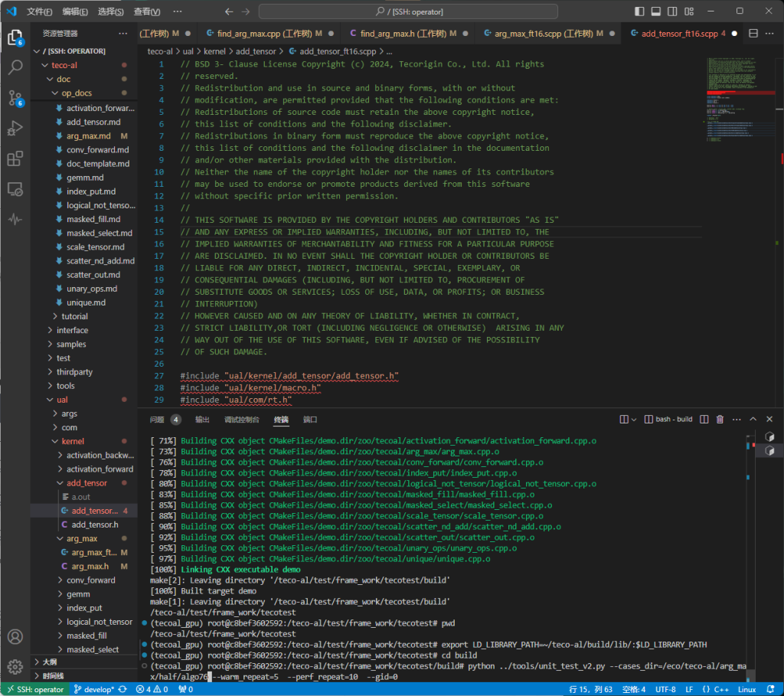Open the Extensions view icon
Screen dimensions: 784x696
pyautogui.click(x=15, y=159)
